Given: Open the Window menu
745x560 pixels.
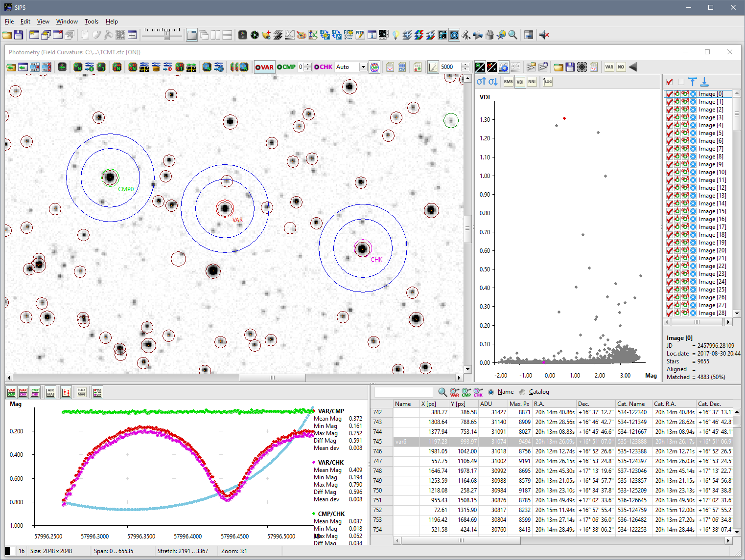Looking at the screenshot, I should pos(67,22).
